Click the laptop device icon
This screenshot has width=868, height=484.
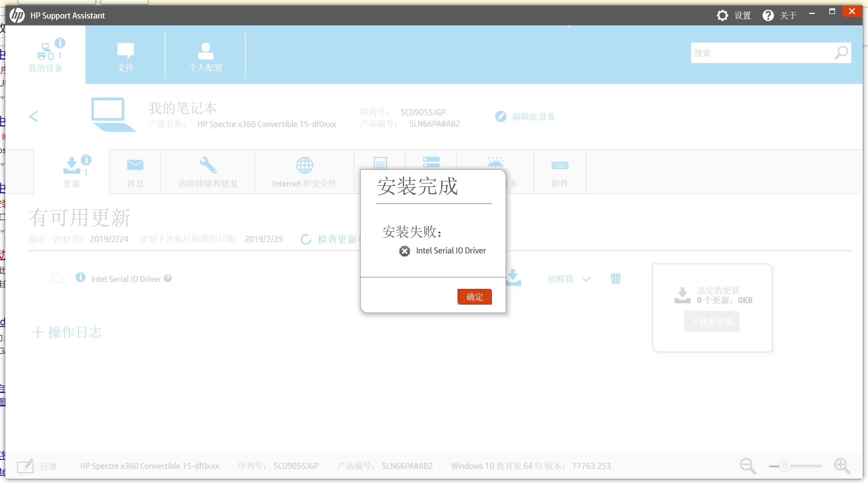click(113, 114)
